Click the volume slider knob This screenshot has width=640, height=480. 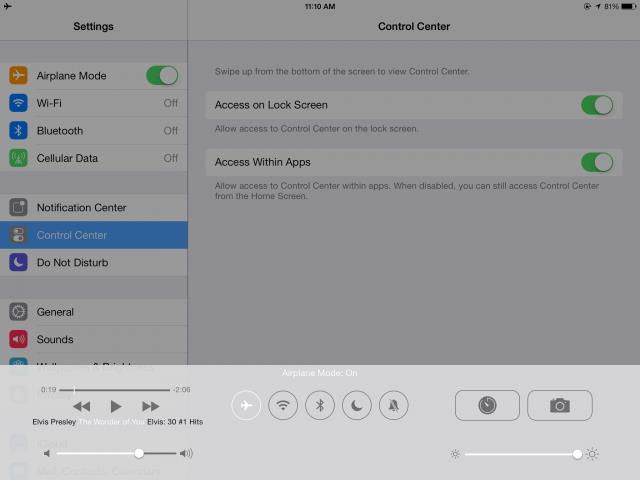(x=139, y=453)
